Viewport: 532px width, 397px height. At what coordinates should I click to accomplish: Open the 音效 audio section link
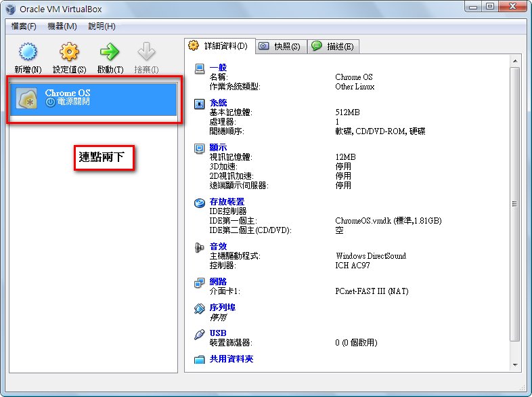coord(218,247)
